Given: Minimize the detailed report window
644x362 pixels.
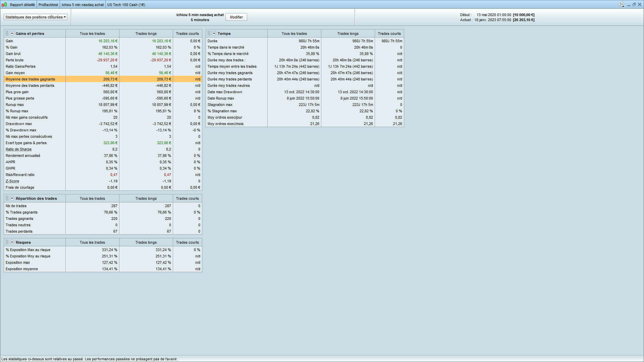Looking at the screenshot, I should (x=629, y=5).
